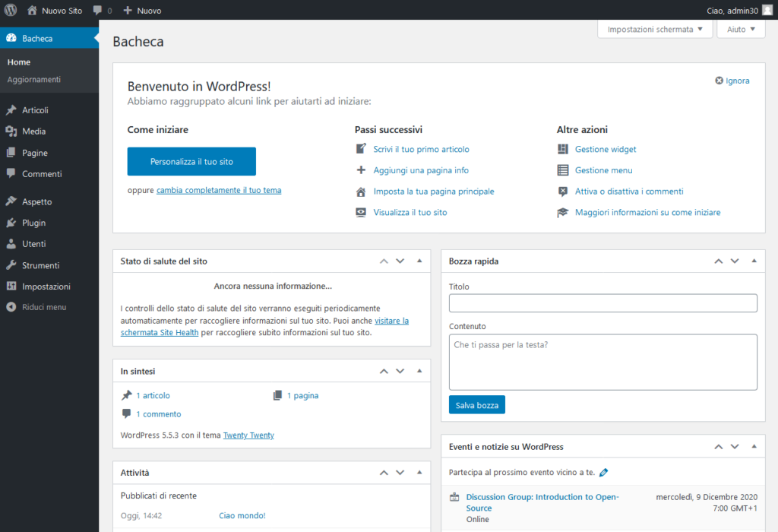Collapse Eventi e notizie su WordPress panel
778x532 pixels.
coord(754,447)
